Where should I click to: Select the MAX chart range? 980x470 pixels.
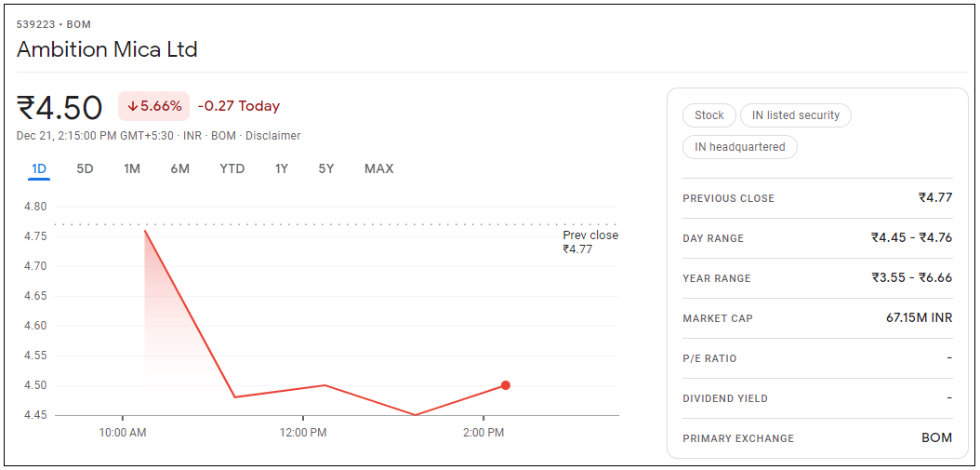(378, 169)
